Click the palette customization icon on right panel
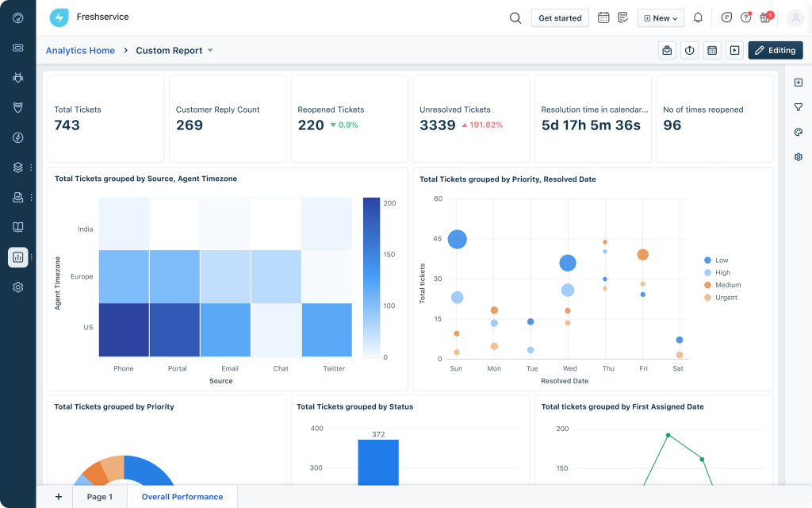Screen dimensions: 812x508 pos(799,132)
